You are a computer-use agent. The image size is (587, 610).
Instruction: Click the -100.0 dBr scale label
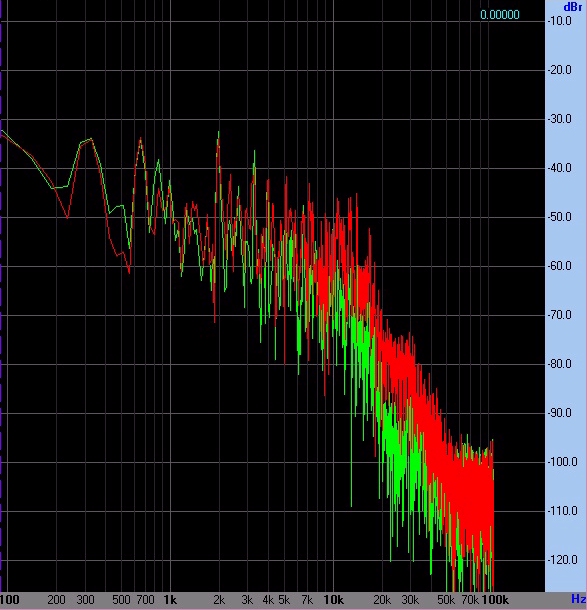pos(562,462)
